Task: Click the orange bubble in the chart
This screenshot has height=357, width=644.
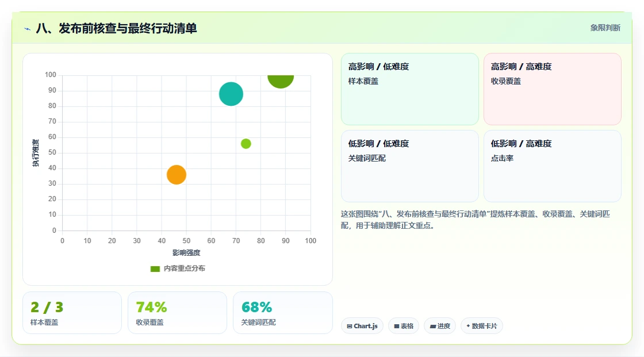Action: (177, 175)
